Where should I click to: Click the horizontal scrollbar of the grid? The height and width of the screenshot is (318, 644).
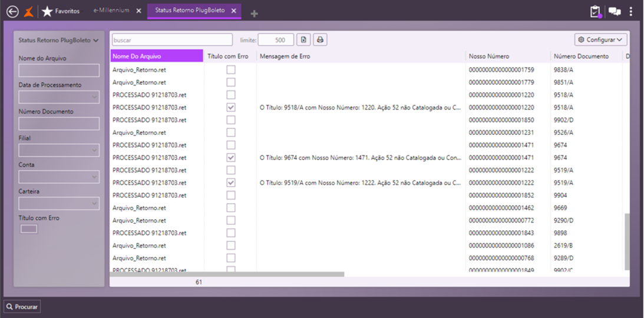[227, 274]
